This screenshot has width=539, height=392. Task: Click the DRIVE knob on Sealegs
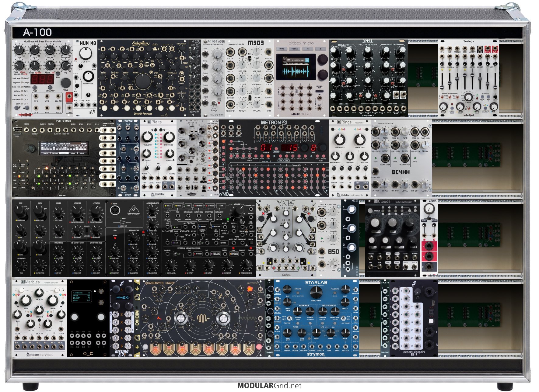pos(443,106)
